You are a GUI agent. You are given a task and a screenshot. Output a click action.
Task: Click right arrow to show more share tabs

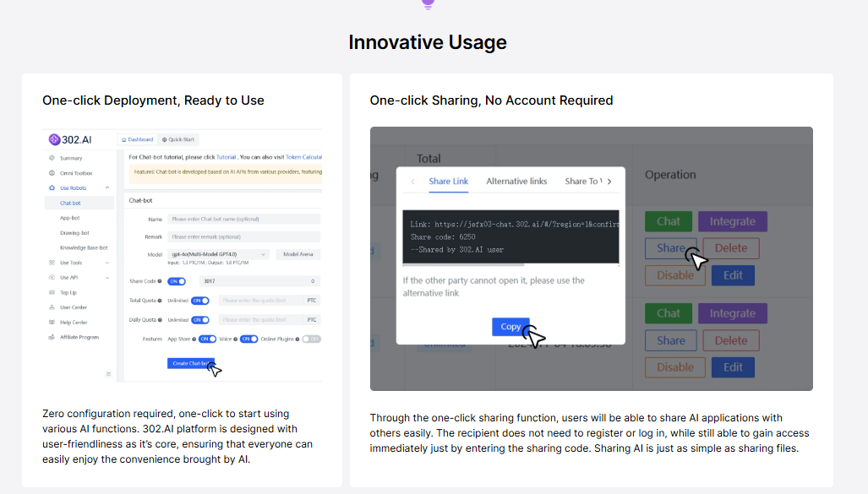609,182
